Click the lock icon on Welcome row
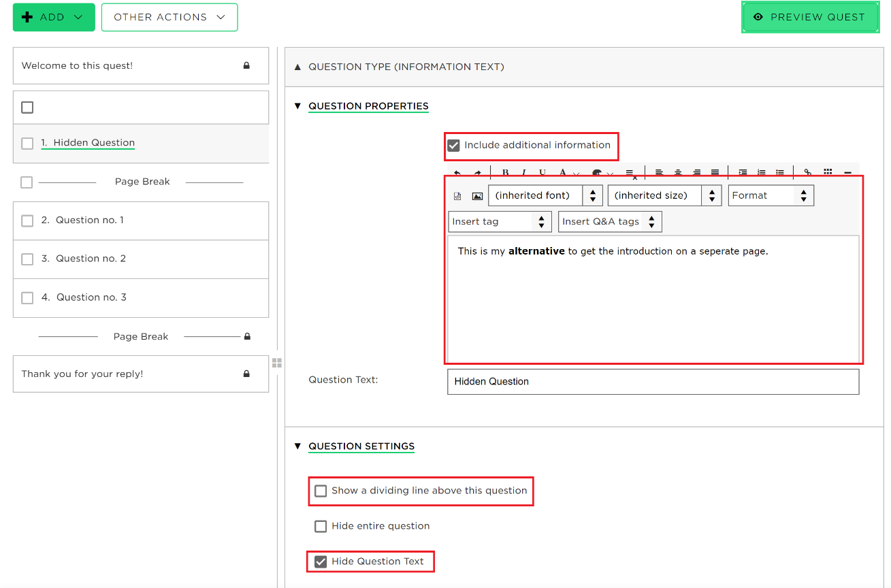 tap(246, 65)
